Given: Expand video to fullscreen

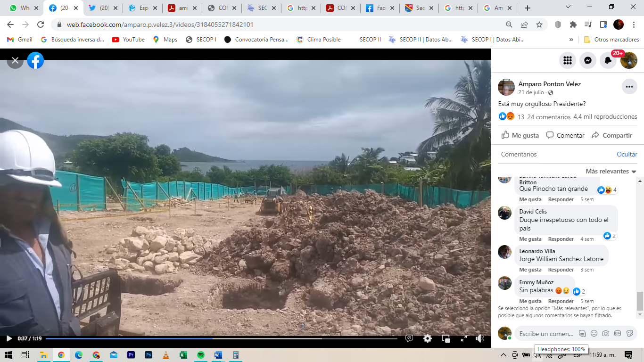Looking at the screenshot, I should pos(464,338).
